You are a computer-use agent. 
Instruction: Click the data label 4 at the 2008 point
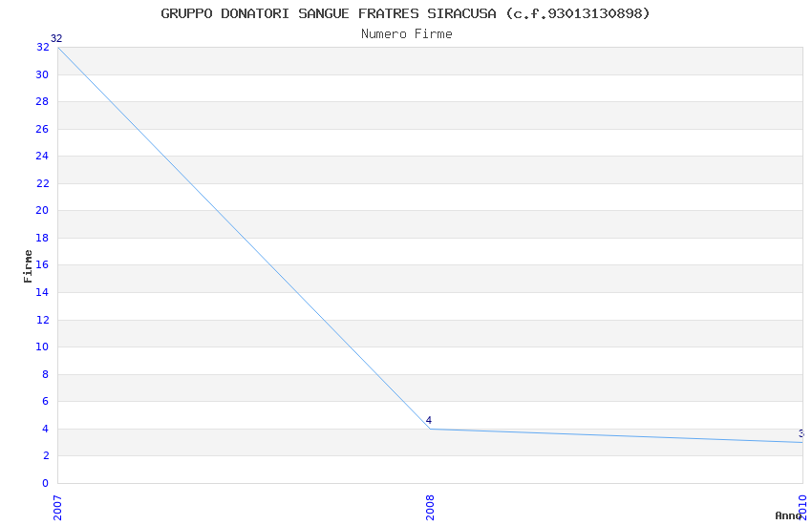tap(428, 421)
